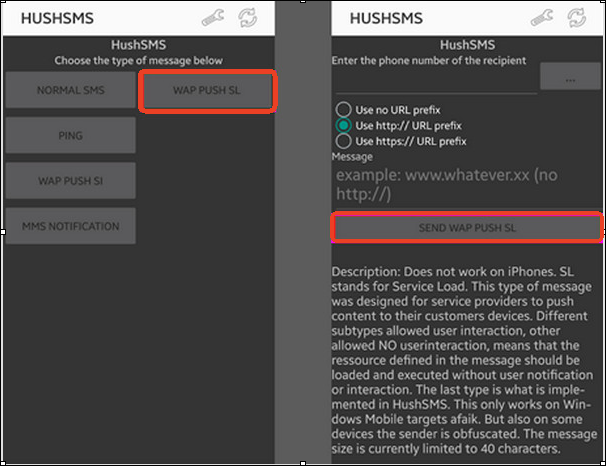Tap refresh arrows icon in right screen
The height and width of the screenshot is (466, 606).
point(577,18)
